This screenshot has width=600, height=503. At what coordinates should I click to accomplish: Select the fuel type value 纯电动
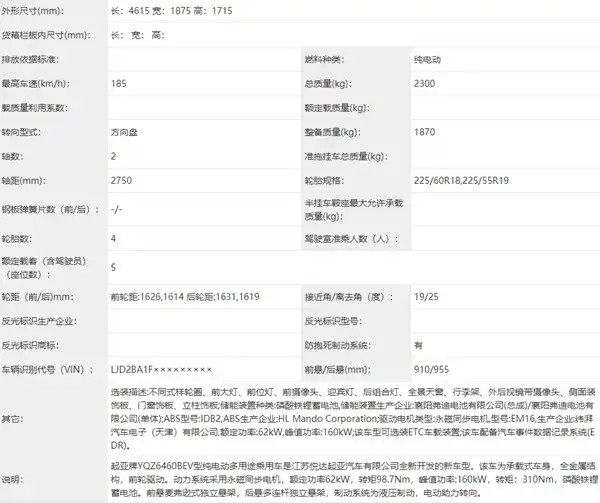427,59
